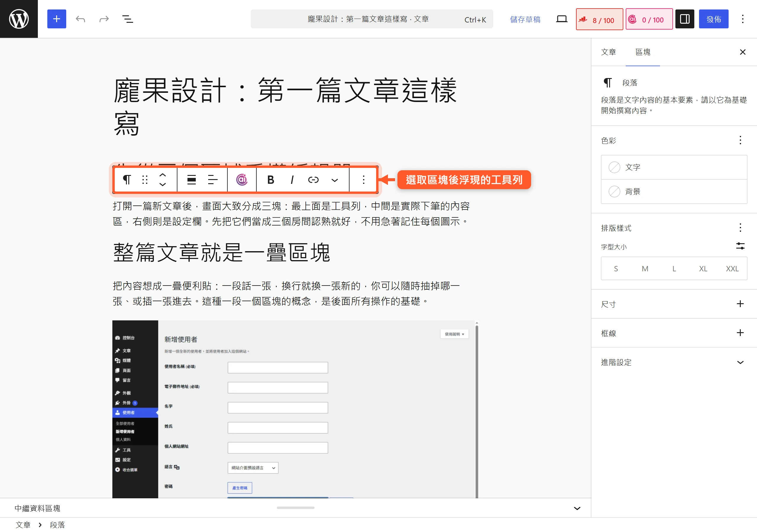Click the drag handle in block toolbar
The width and height of the screenshot is (757, 532).
(145, 180)
